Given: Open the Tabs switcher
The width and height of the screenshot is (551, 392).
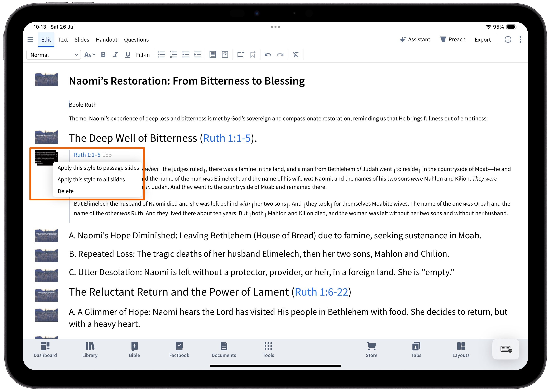Looking at the screenshot, I should (x=416, y=349).
